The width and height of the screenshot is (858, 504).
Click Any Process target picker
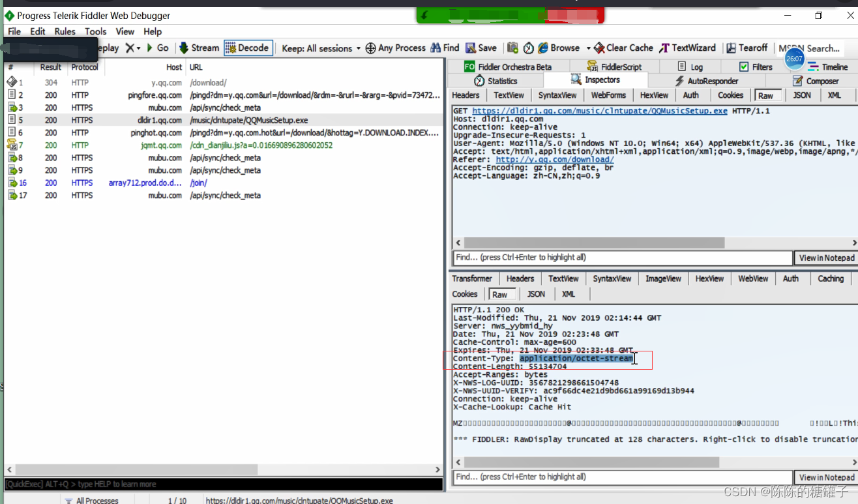click(395, 48)
